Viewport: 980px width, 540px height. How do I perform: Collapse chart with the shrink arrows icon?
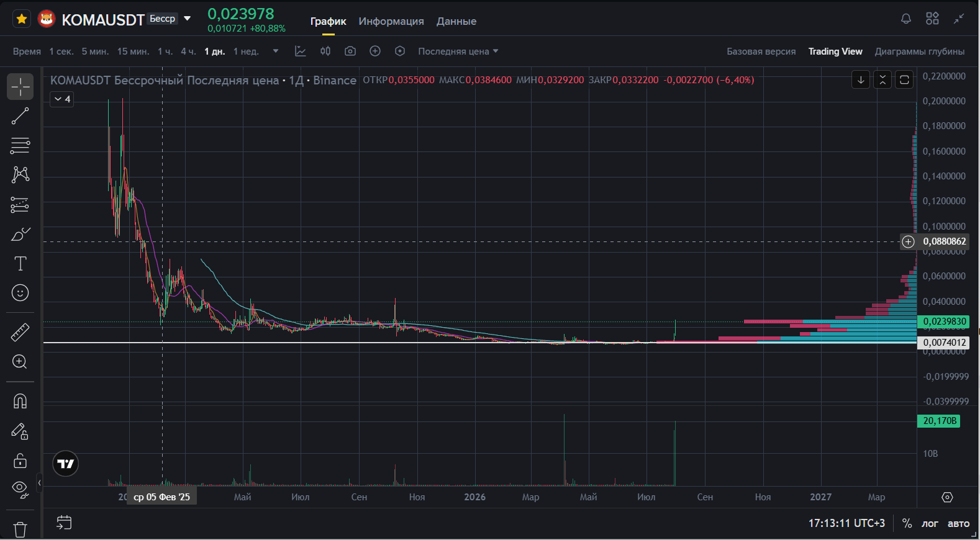pos(959,19)
